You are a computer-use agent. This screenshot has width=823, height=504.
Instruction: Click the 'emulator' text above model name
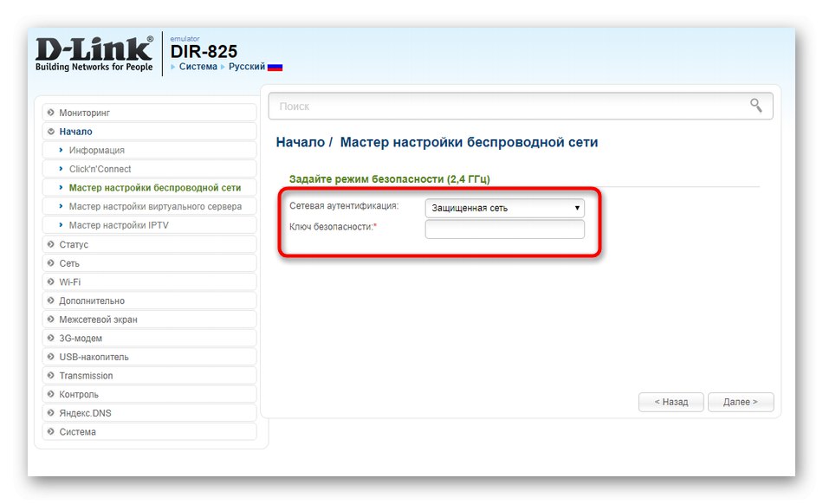pyautogui.click(x=185, y=39)
